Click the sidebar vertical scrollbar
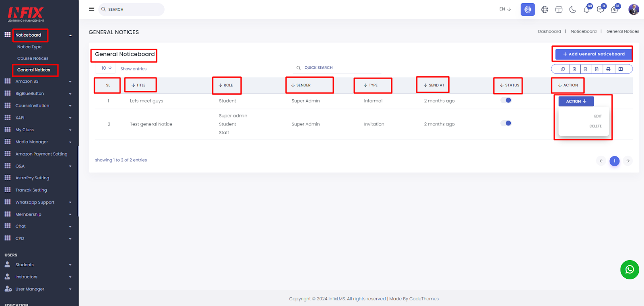 (x=78, y=181)
